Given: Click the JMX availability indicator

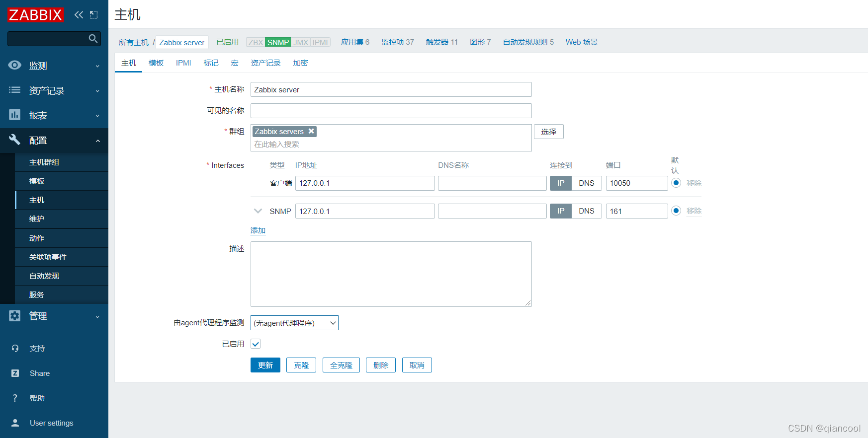Looking at the screenshot, I should coord(301,42).
